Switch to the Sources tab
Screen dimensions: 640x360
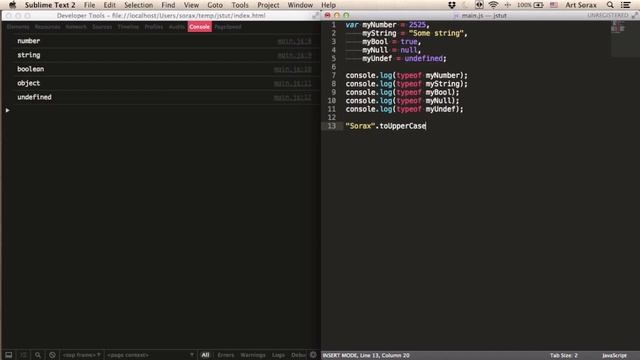coord(102,27)
